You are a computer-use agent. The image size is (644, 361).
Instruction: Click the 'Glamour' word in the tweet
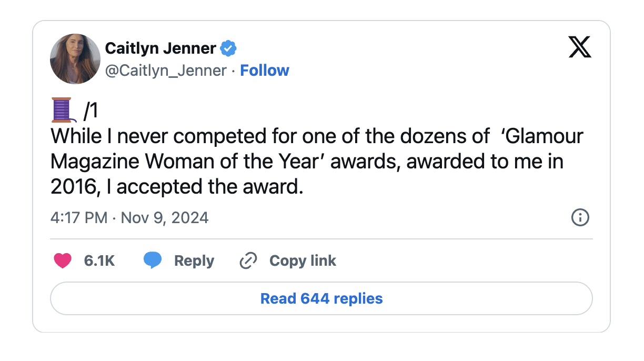(x=544, y=136)
